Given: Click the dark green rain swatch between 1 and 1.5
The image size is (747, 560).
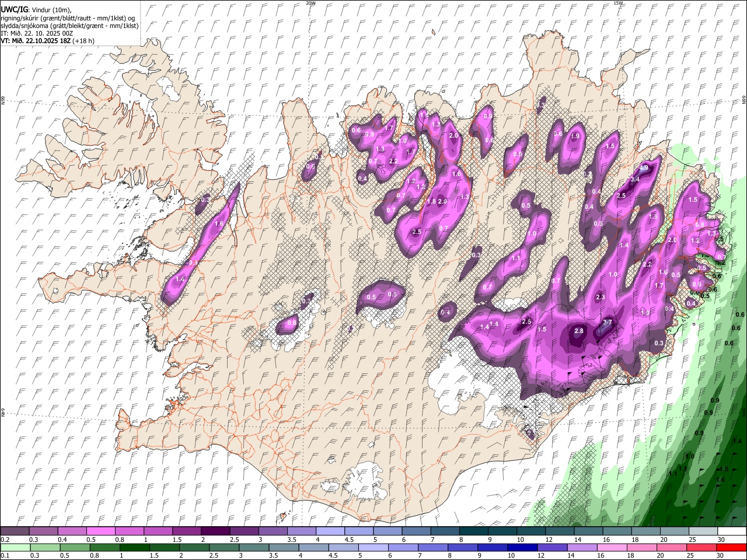Looking at the screenshot, I should 135,548.
